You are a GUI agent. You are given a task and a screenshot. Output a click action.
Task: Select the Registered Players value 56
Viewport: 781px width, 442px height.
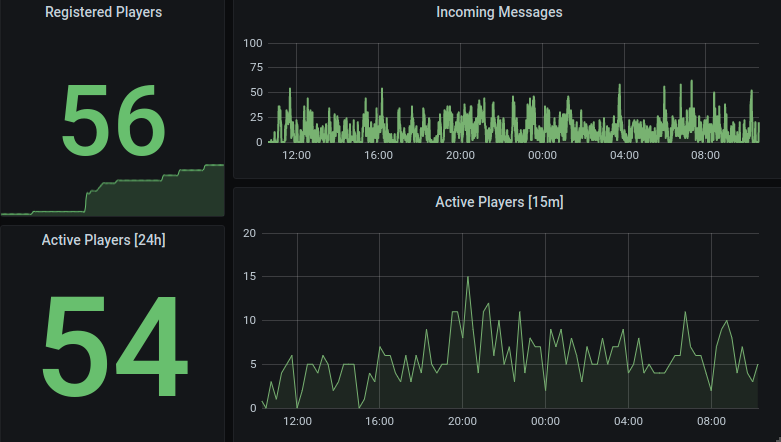pyautogui.click(x=113, y=120)
